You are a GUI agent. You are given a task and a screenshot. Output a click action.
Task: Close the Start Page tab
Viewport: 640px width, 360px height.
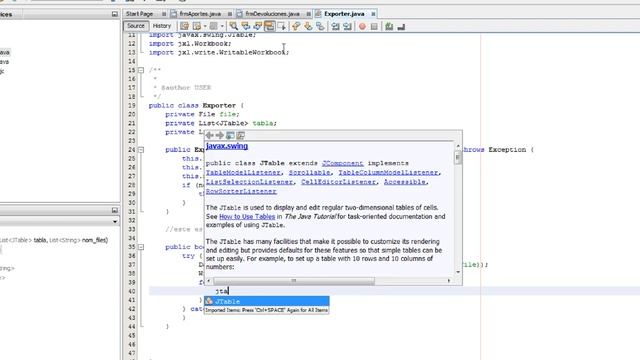point(164,14)
